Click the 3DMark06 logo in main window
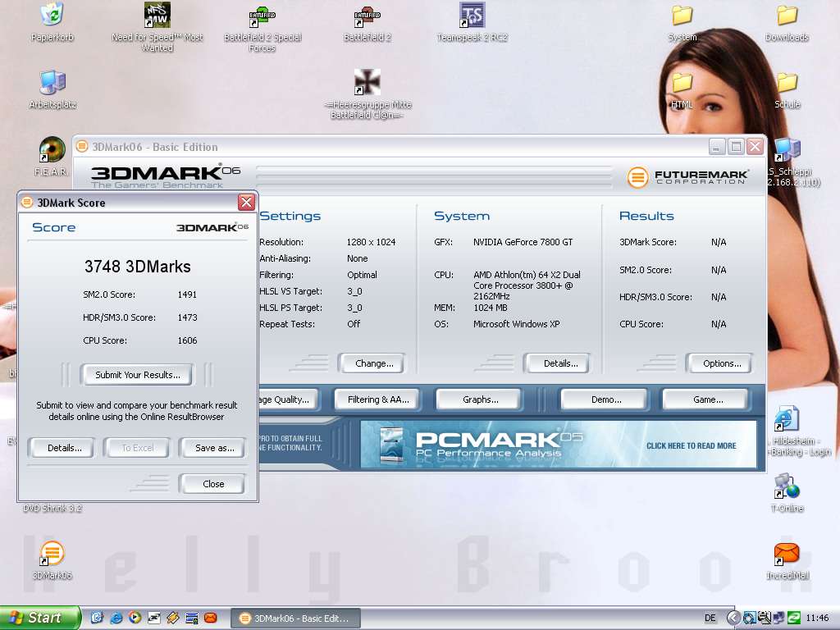 pyautogui.click(x=165, y=176)
